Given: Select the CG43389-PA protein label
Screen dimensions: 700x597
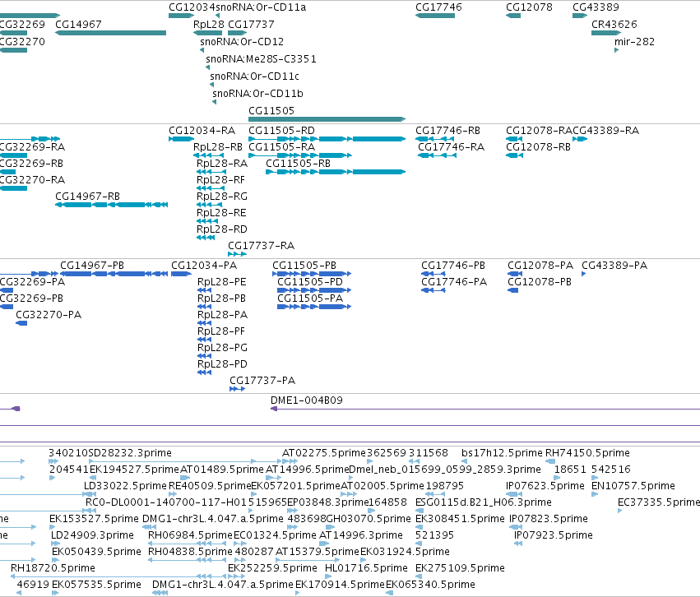Looking at the screenshot, I should tap(614, 266).
